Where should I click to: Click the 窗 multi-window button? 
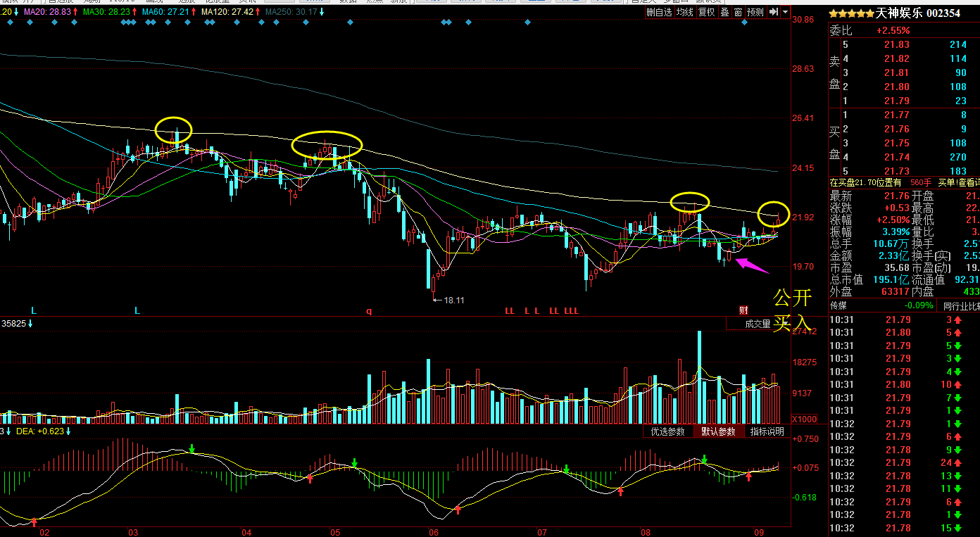[x=738, y=12]
